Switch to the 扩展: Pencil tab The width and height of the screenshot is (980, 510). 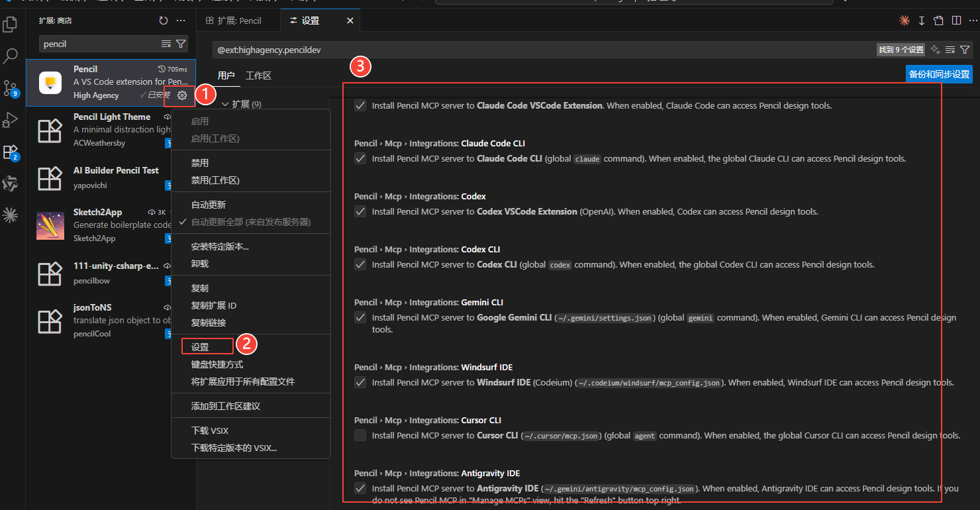click(x=233, y=21)
